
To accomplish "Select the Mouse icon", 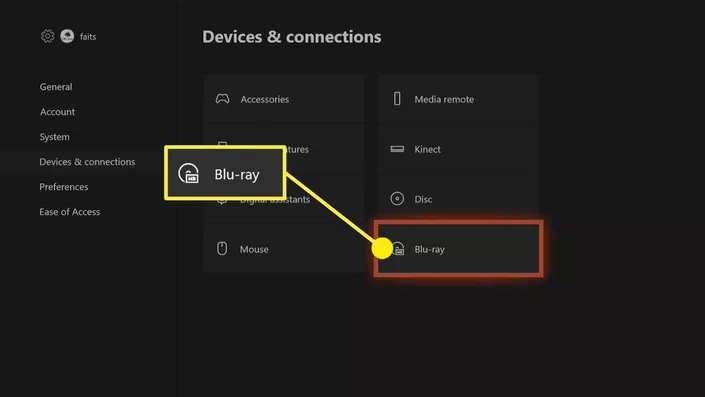I will 222,249.
